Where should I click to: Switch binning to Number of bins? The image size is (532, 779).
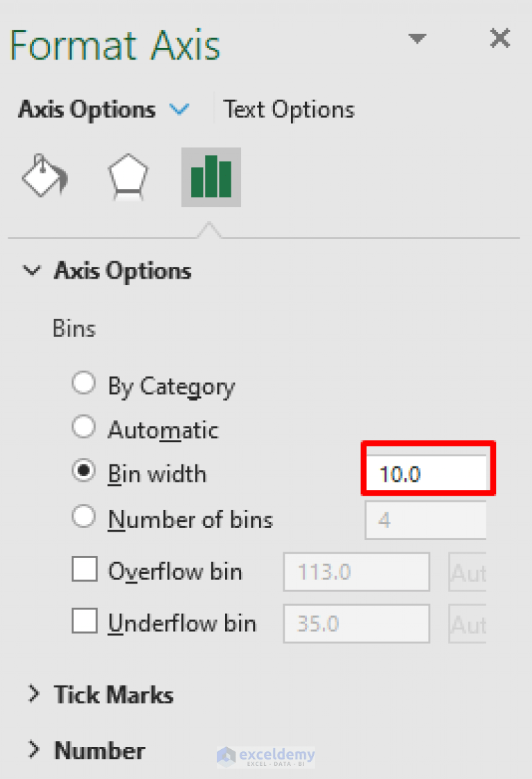[x=84, y=516]
